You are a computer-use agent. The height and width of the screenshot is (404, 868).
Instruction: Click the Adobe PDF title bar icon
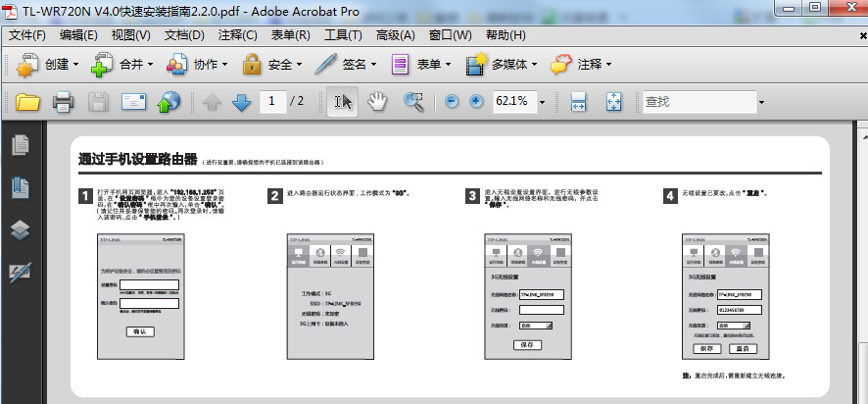tap(10, 11)
